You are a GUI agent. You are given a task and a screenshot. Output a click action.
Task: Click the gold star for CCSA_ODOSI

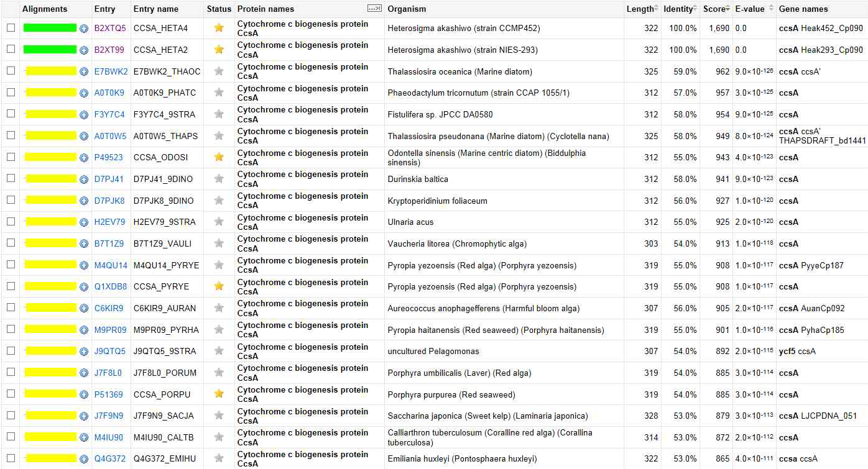point(218,157)
